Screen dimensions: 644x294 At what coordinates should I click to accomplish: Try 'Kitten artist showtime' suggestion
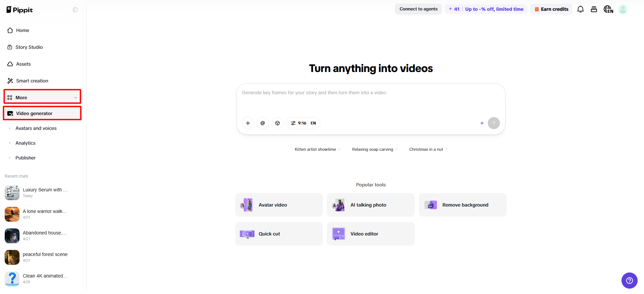317,149
